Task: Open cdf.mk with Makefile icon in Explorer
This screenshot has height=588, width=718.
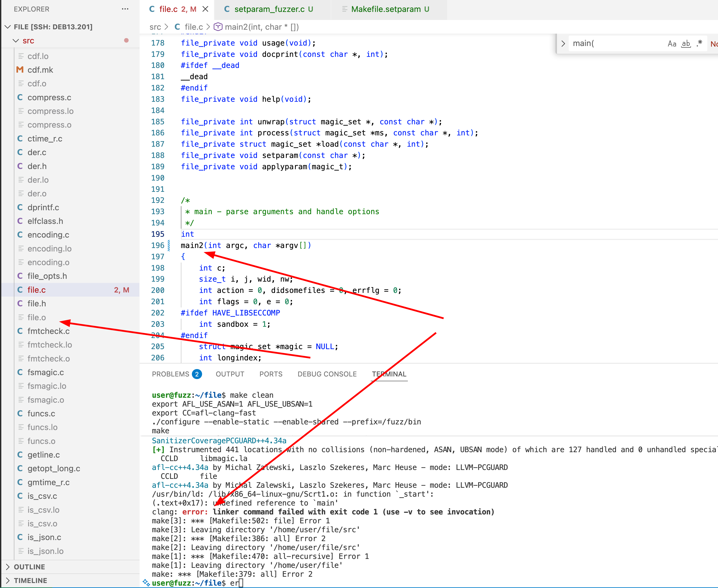Action: pyautogui.click(x=20, y=70)
